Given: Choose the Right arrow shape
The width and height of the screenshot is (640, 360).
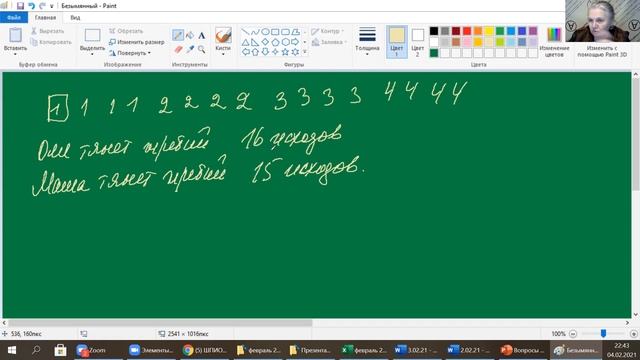Looking at the screenshot, I should (295, 42).
